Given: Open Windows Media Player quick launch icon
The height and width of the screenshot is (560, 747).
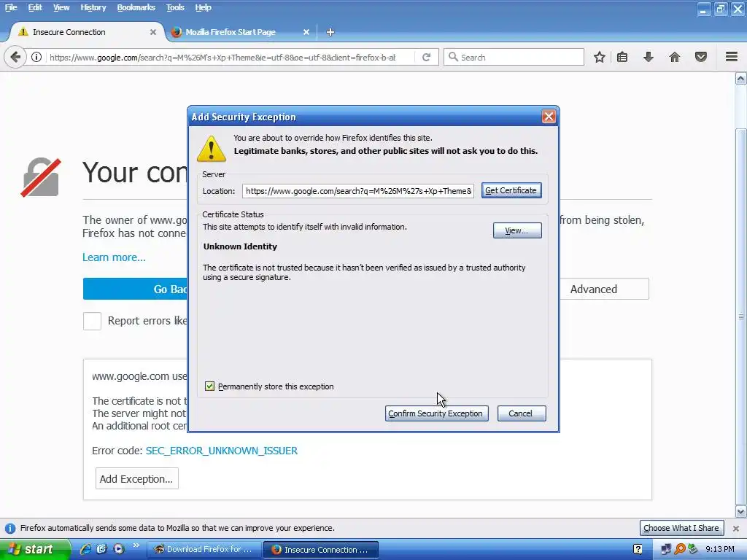Looking at the screenshot, I should (x=119, y=549).
